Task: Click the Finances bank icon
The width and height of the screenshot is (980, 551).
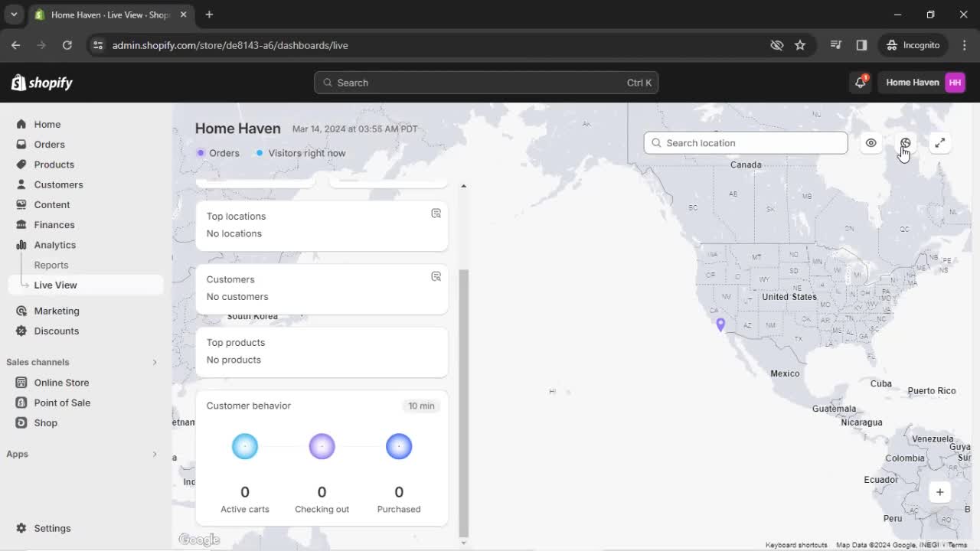Action: pyautogui.click(x=21, y=225)
